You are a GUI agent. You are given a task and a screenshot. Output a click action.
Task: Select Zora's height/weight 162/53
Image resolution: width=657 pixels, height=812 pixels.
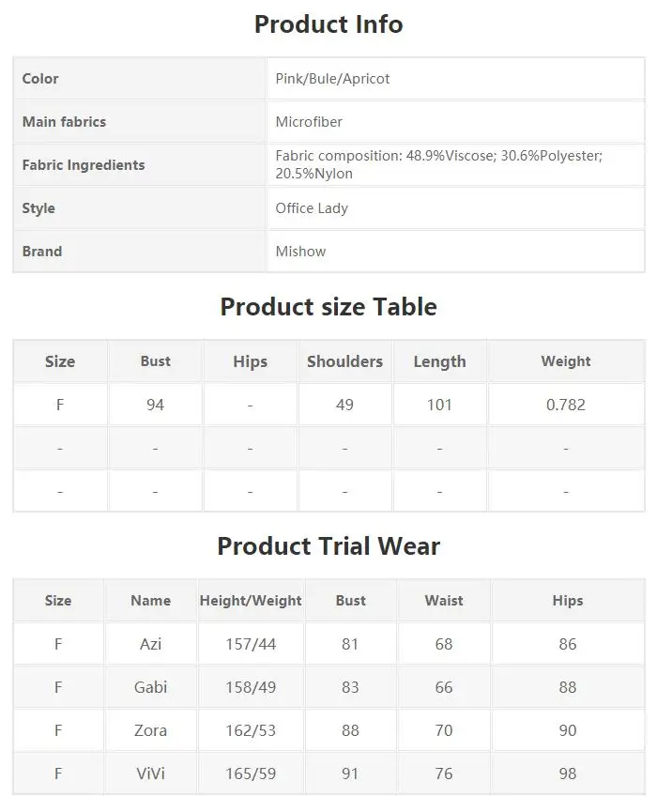[251, 730]
